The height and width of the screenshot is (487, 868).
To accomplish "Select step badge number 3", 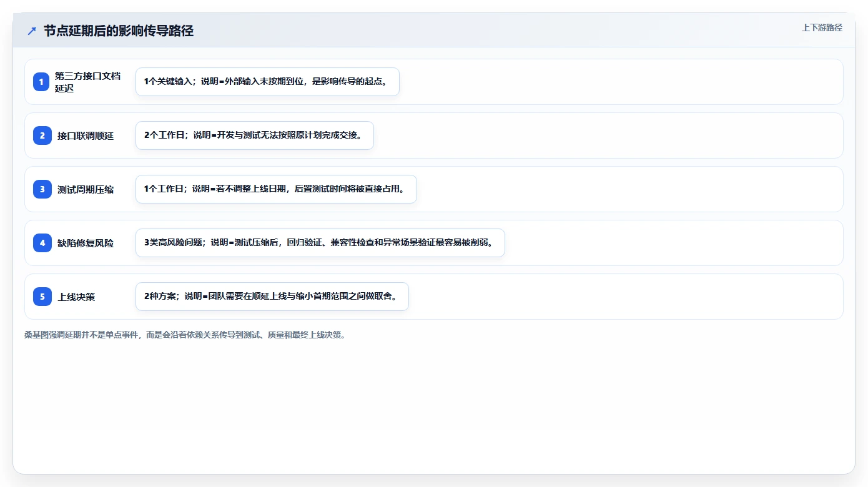I will coord(42,189).
